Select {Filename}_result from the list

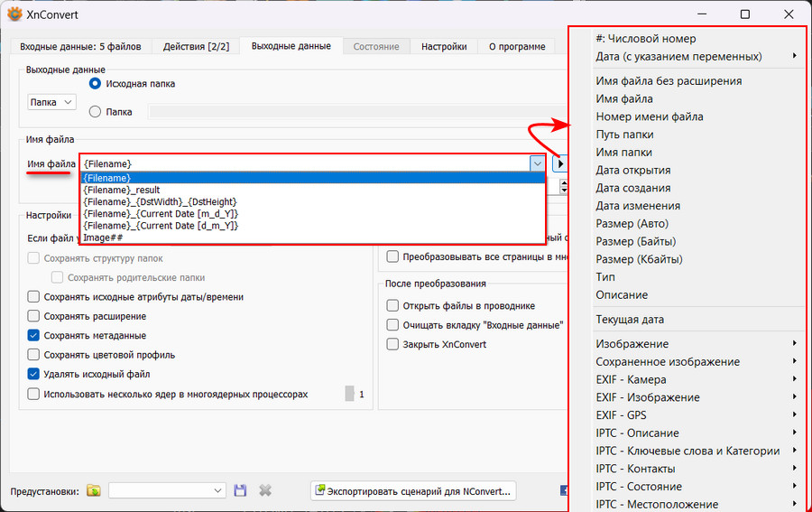[313, 190]
